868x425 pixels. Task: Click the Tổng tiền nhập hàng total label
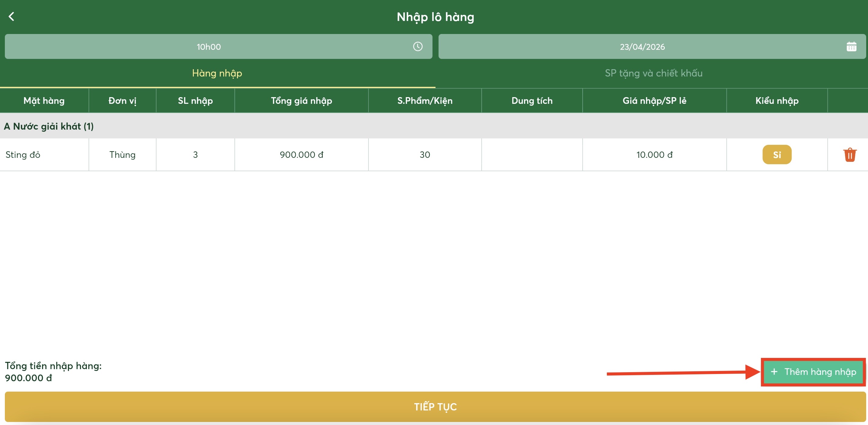click(53, 365)
